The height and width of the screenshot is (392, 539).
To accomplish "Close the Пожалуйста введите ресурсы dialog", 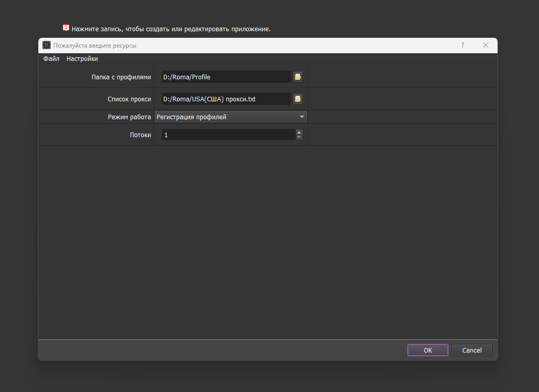I will 486,45.
